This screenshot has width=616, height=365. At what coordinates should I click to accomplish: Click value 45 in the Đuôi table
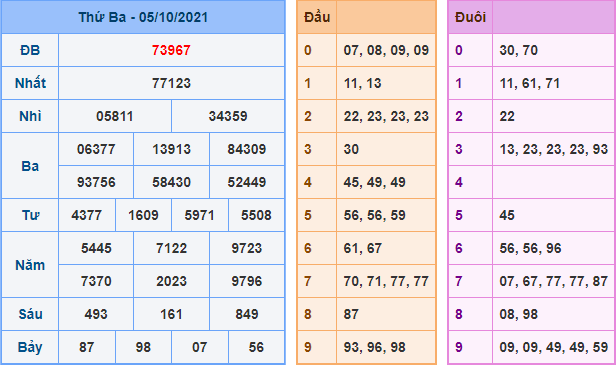507,215
